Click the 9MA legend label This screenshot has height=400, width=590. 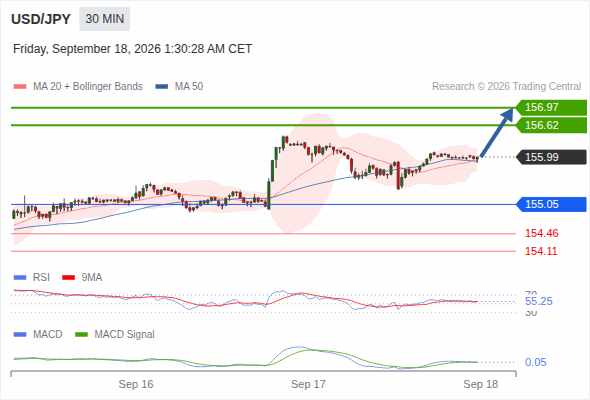pyautogui.click(x=92, y=278)
